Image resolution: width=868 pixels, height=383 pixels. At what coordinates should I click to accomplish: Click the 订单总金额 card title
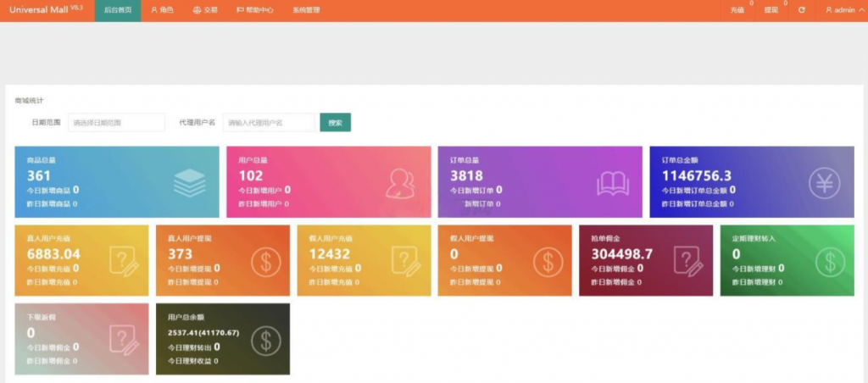tap(680, 160)
